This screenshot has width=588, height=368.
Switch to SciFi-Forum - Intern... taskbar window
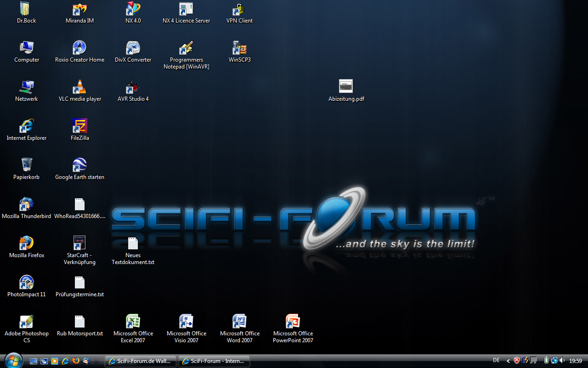pyautogui.click(x=214, y=361)
